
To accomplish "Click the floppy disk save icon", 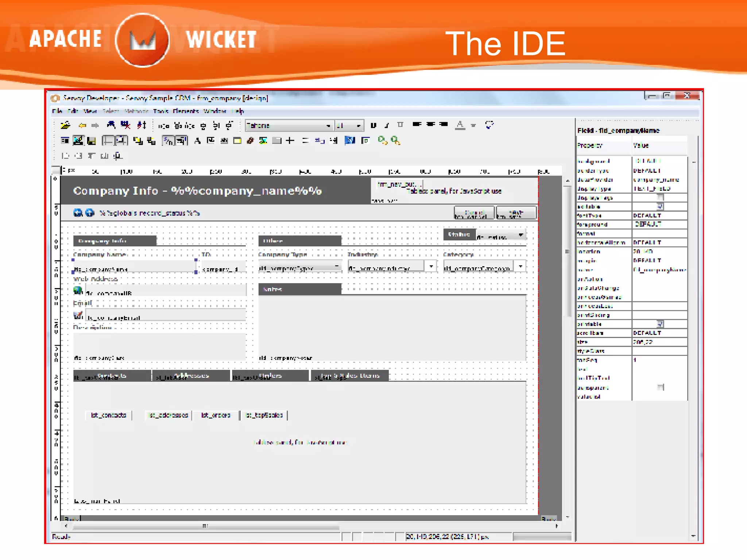I will pos(92,141).
